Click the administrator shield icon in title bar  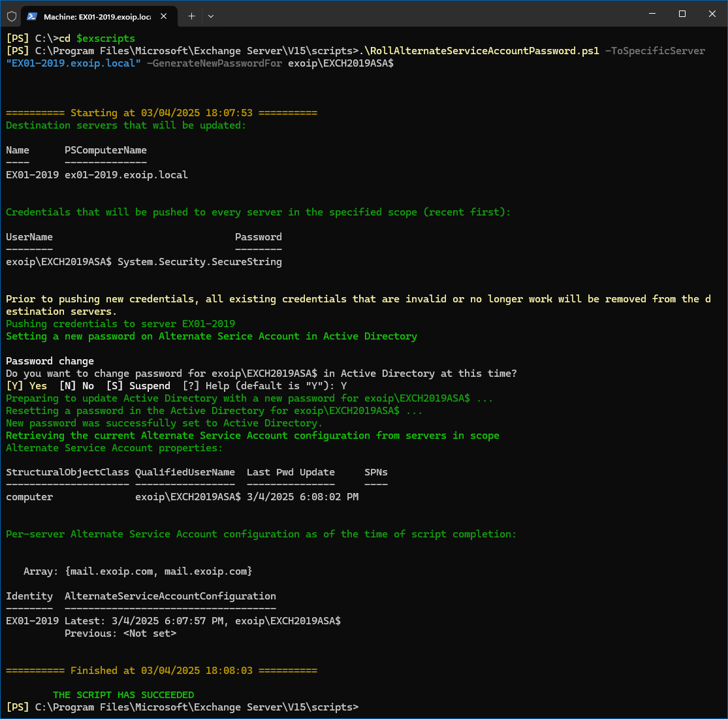[11, 16]
